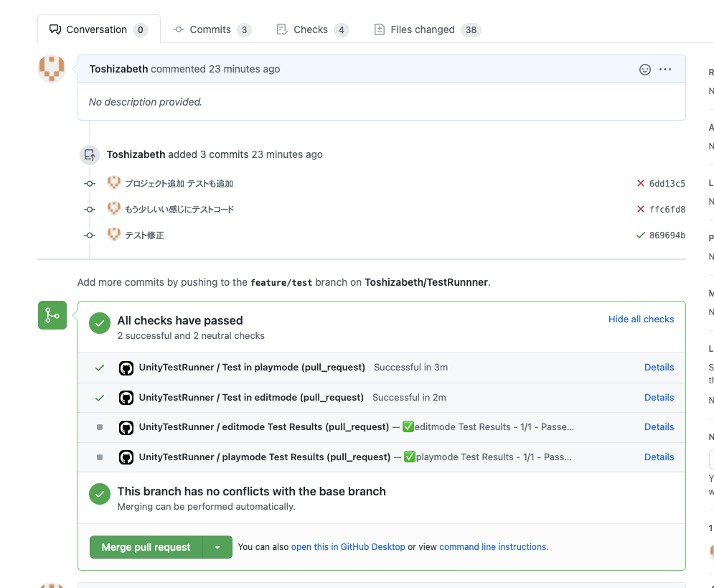Click Toshizabeth's avatar next to the comment
This screenshot has width=714, height=588.
coord(52,69)
